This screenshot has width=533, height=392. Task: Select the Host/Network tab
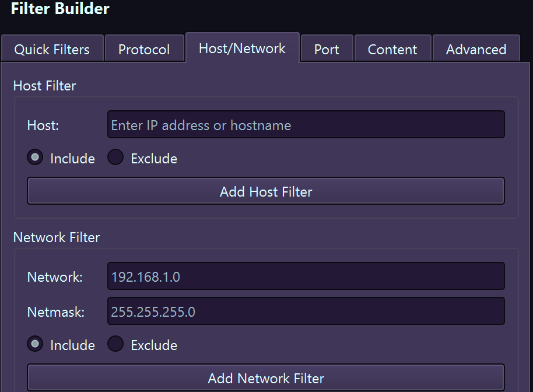point(242,48)
